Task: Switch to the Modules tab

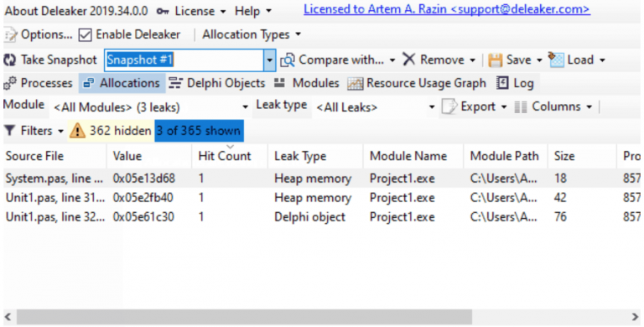Action: point(307,83)
